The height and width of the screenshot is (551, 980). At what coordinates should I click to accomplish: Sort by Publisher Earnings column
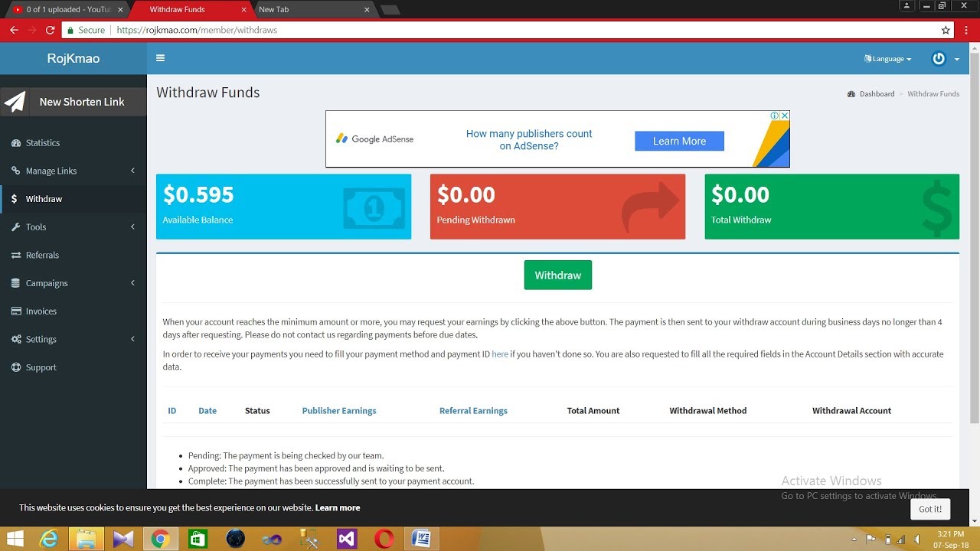(339, 411)
